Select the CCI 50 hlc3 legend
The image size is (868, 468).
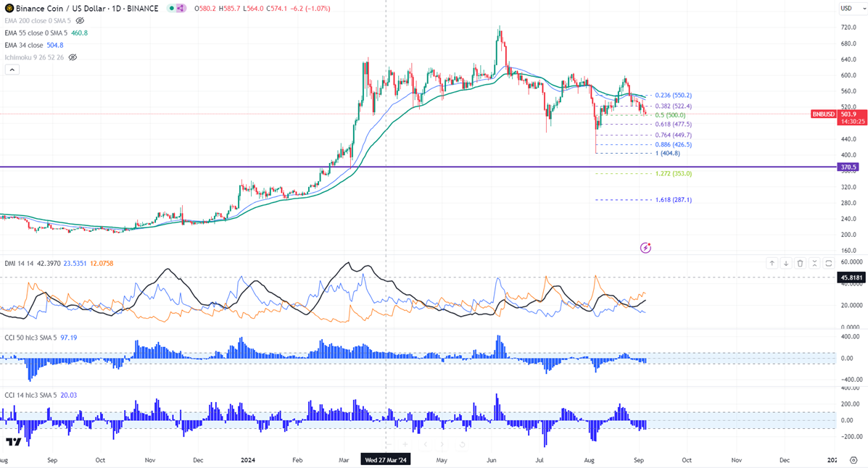(x=30, y=338)
